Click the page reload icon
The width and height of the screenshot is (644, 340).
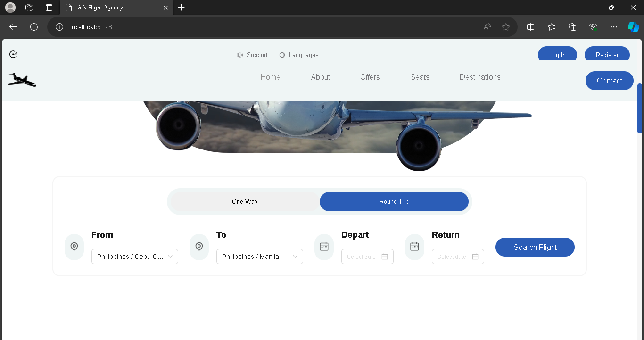[x=33, y=27]
